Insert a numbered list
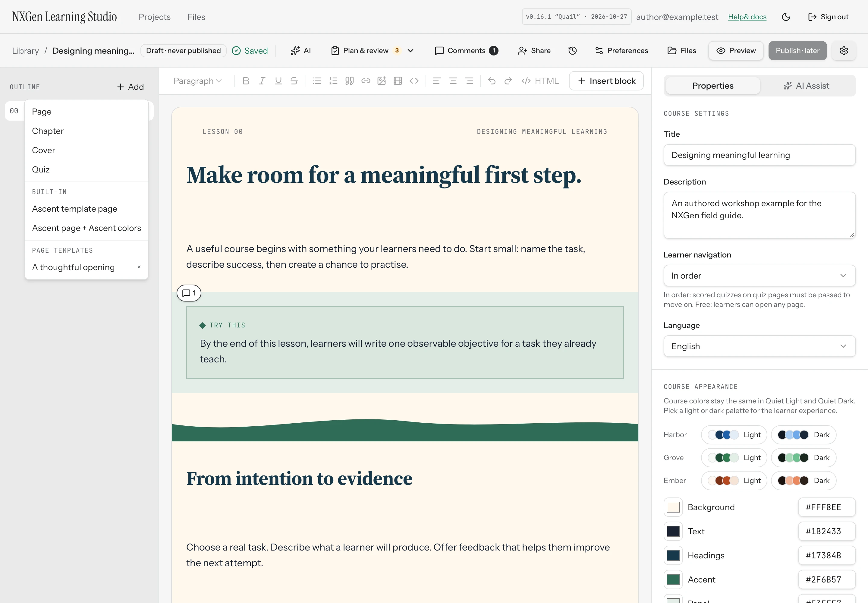 point(333,81)
